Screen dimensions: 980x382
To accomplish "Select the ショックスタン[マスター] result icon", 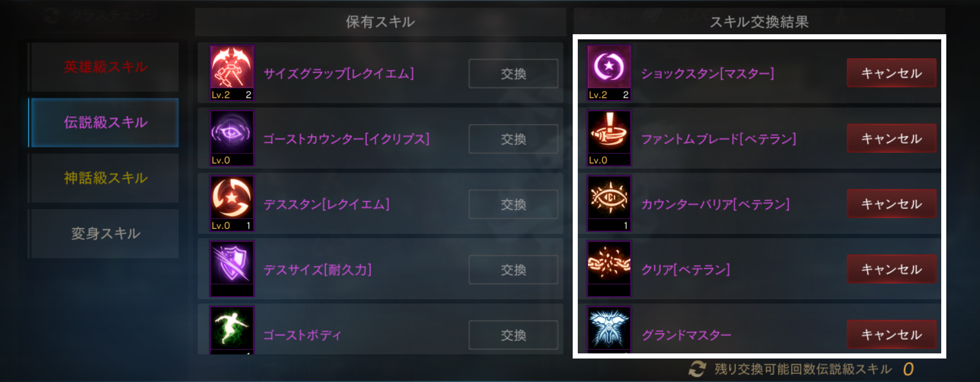I will [x=609, y=73].
